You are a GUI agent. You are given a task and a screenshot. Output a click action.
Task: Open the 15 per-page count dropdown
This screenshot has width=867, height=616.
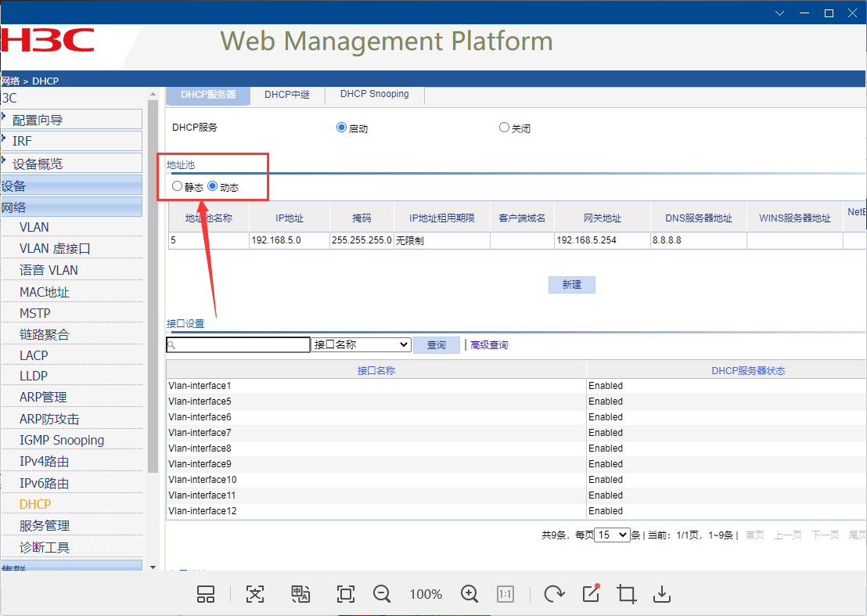point(612,535)
